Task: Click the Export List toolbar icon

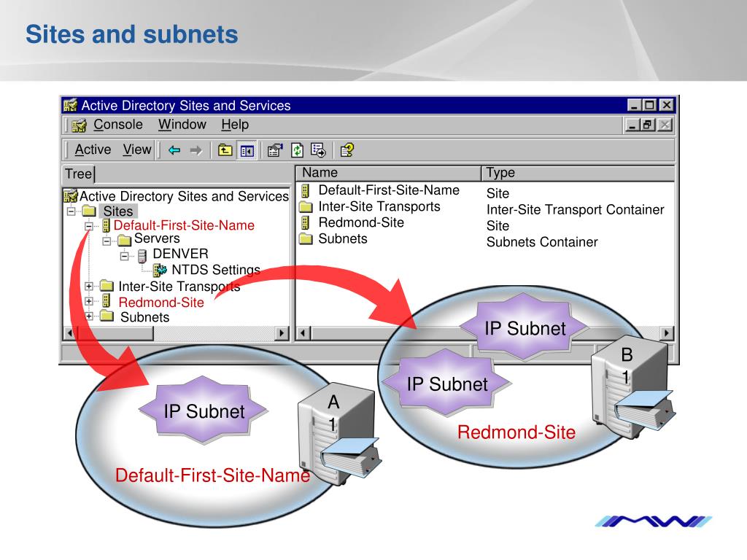Action: [x=318, y=150]
